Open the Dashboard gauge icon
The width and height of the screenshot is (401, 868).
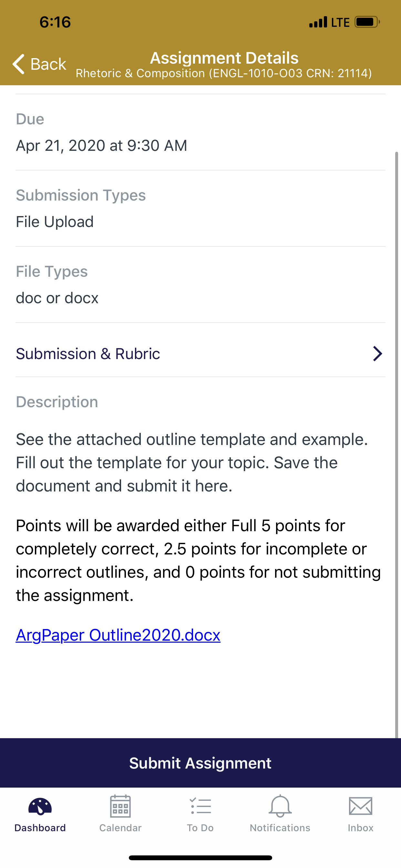pos(40,806)
